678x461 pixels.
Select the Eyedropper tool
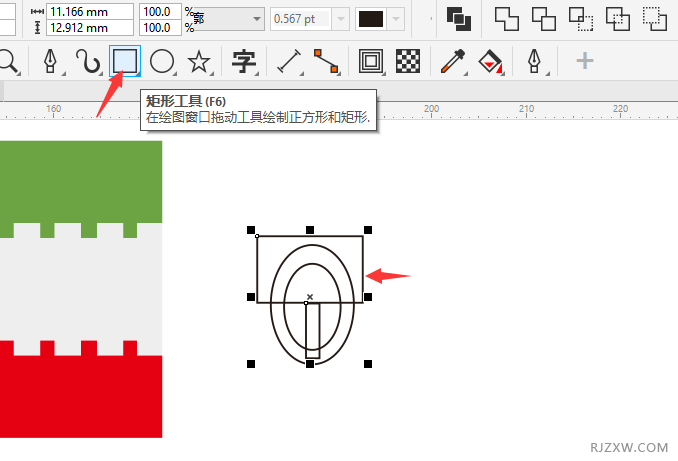[453, 61]
